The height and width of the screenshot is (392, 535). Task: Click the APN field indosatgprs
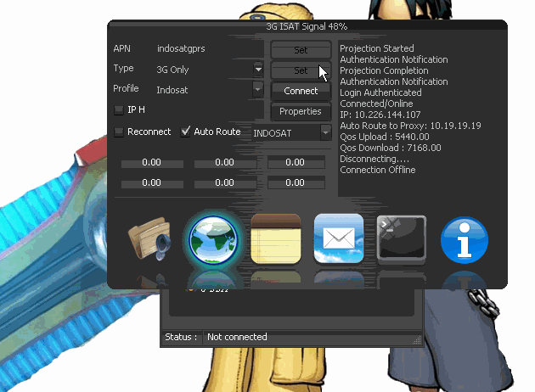[x=208, y=48]
